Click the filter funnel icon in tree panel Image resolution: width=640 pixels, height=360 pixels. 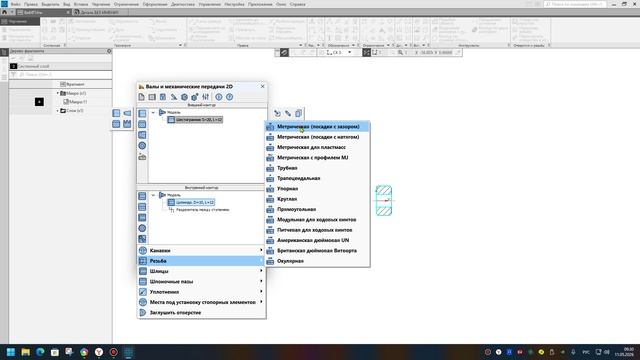coord(13,75)
